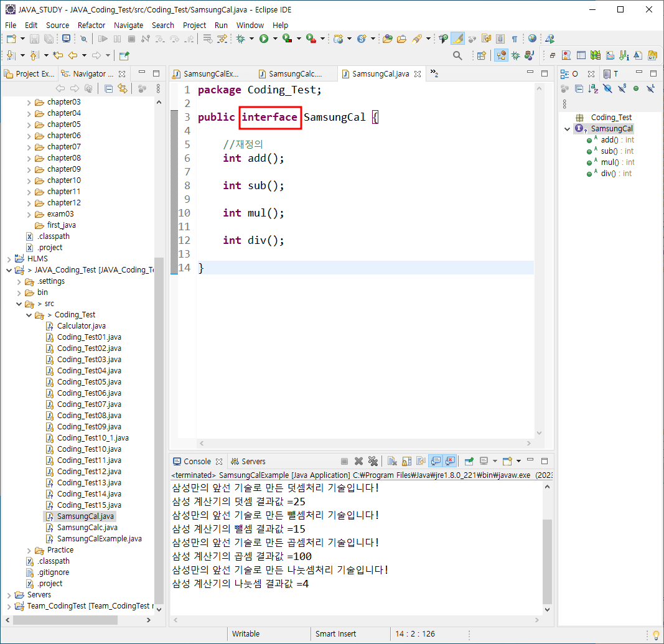Viewport: 664px width, 644px height.
Task: Switch to the Project Explorer tab
Action: 29,74
